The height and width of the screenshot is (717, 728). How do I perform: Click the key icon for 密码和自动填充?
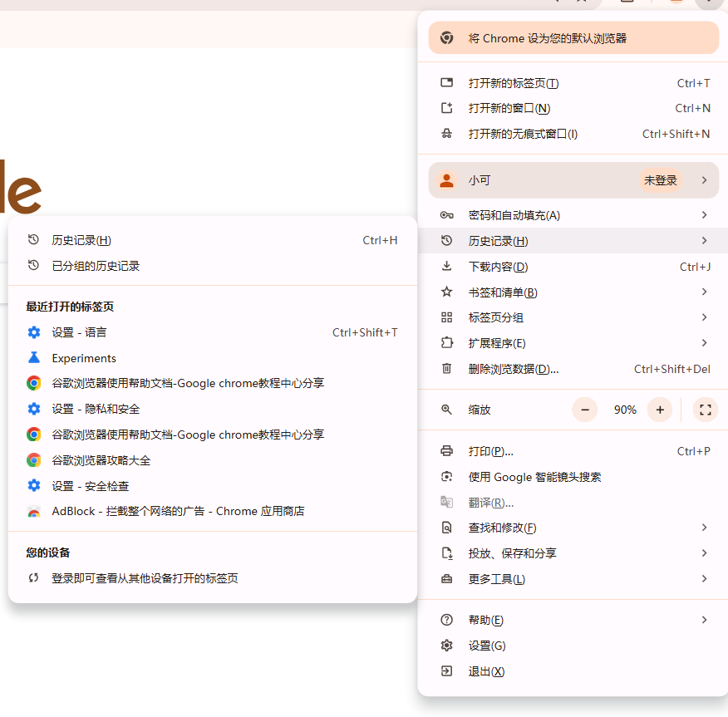(x=446, y=215)
